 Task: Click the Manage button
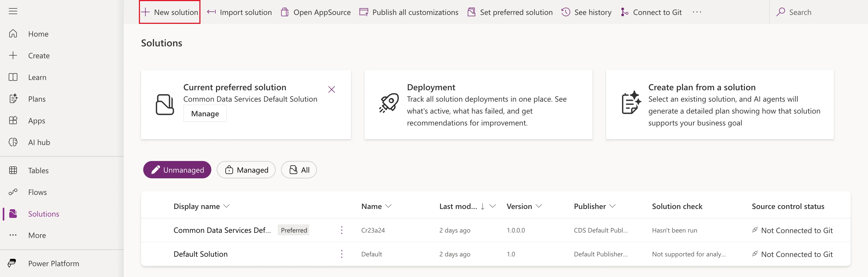205,113
